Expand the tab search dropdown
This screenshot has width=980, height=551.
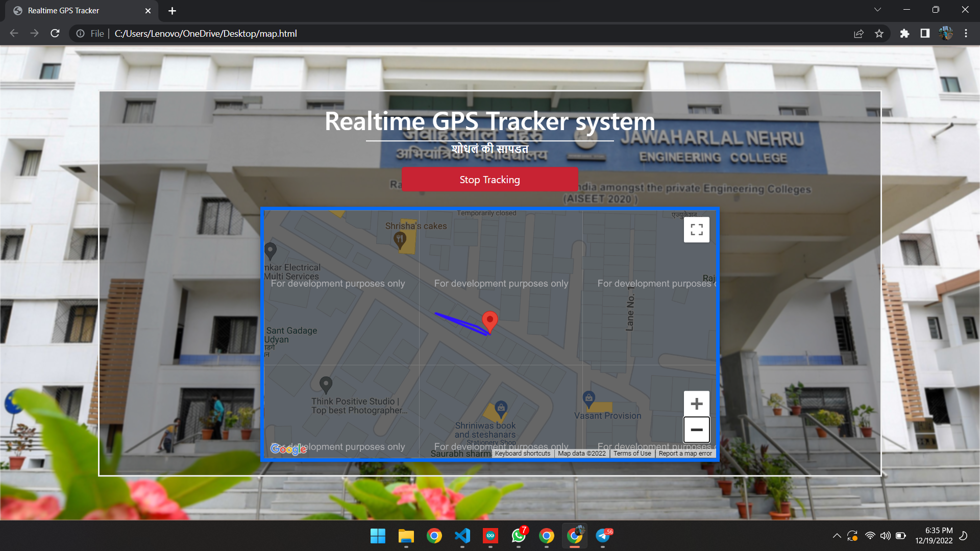point(877,10)
